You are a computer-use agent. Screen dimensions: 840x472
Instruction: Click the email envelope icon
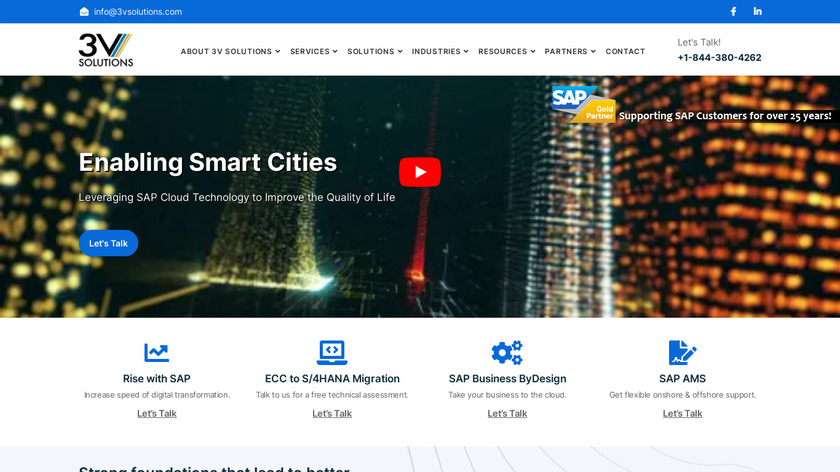point(84,12)
